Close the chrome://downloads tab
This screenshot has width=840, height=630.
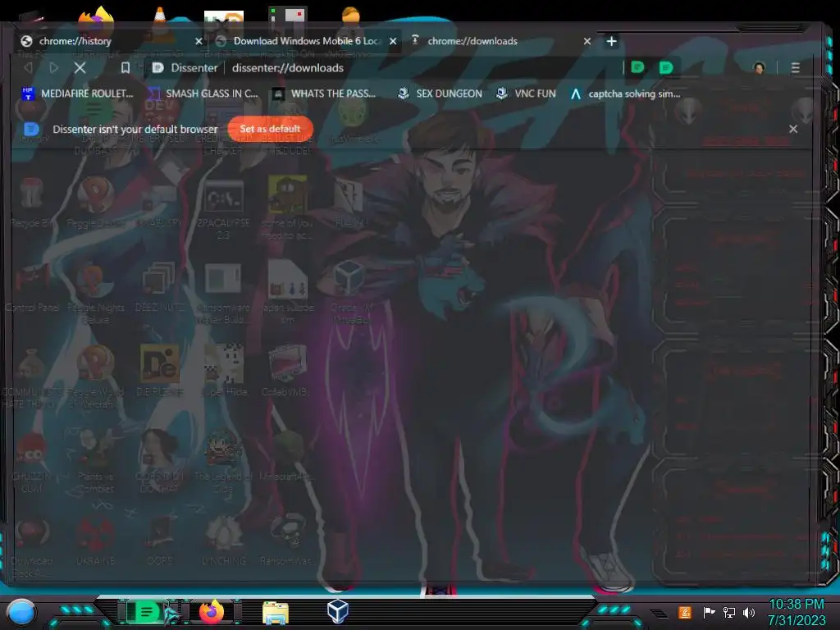[587, 41]
